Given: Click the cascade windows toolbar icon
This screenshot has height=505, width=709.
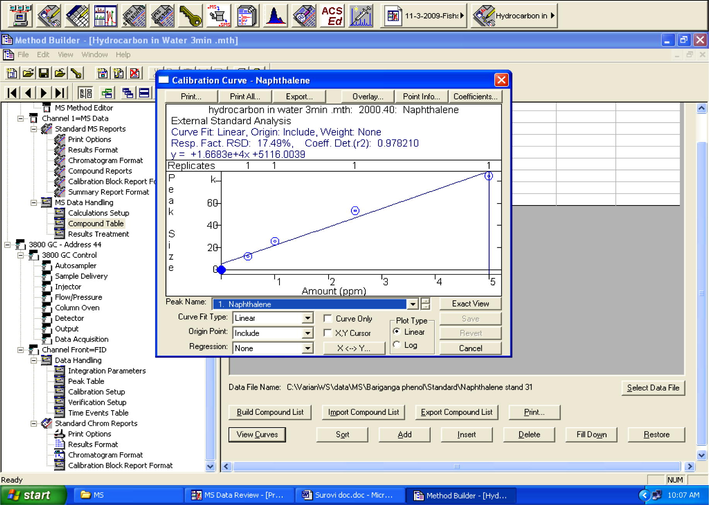Looking at the screenshot, I should pos(128,93).
